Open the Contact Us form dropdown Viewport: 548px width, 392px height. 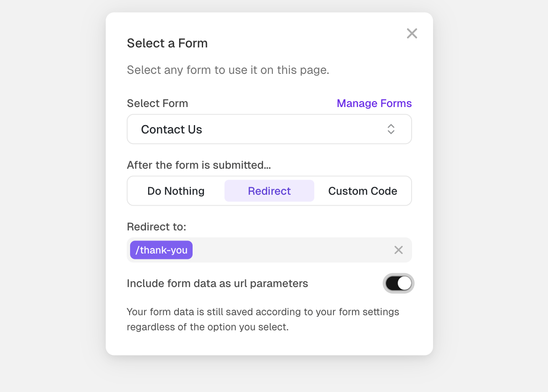pyautogui.click(x=269, y=129)
